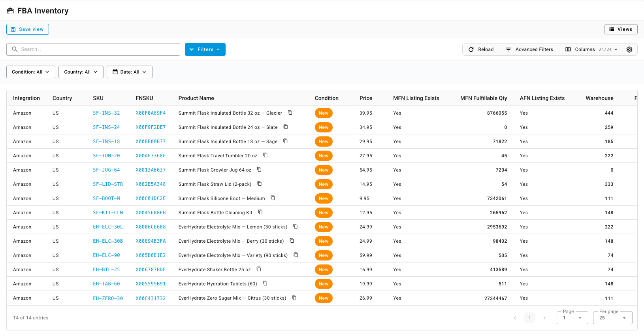This screenshot has width=644, height=336.
Task: Click the SKU column header
Action: tap(98, 98)
